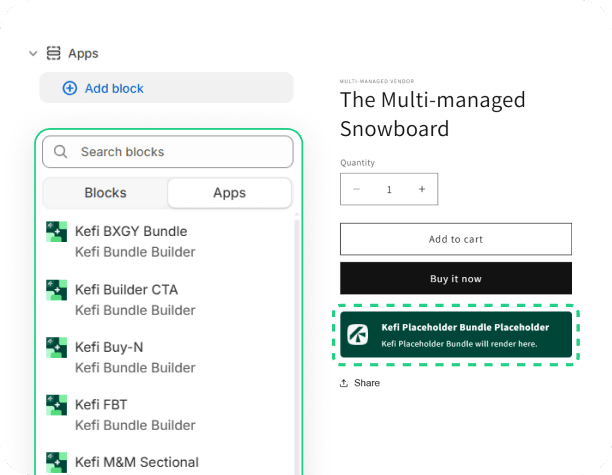The height and width of the screenshot is (475, 612).
Task: Click the Share link
Action: [359, 383]
